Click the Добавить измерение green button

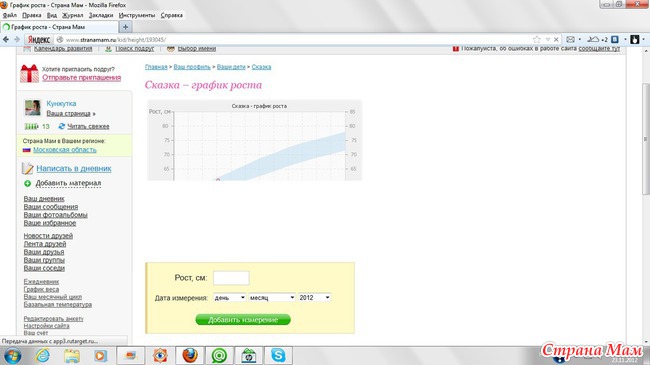pos(243,319)
